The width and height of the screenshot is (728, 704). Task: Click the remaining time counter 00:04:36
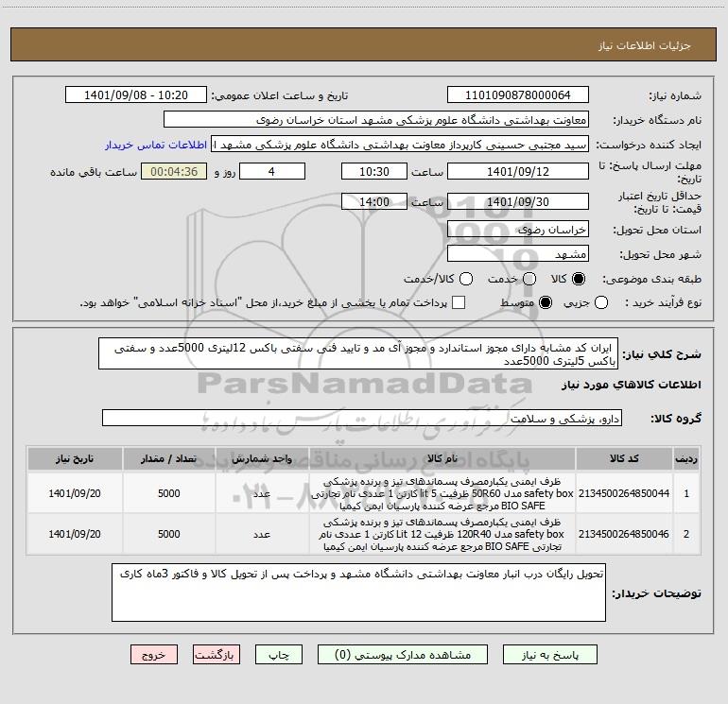tap(174, 172)
